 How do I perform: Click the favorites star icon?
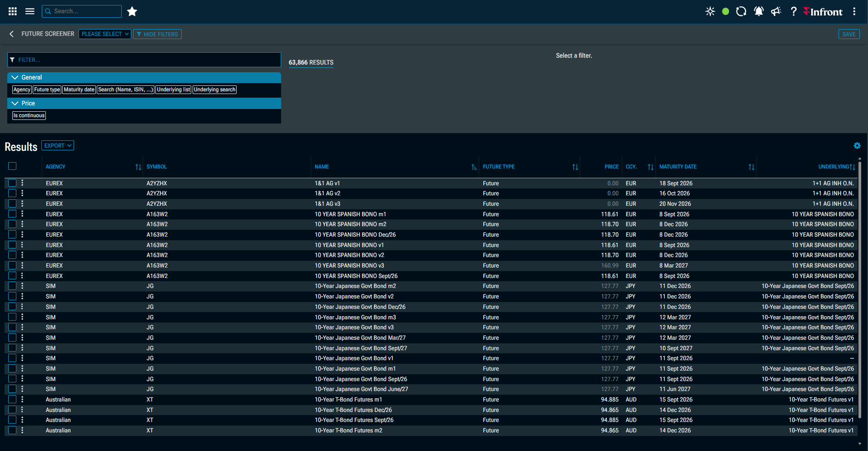pyautogui.click(x=132, y=11)
